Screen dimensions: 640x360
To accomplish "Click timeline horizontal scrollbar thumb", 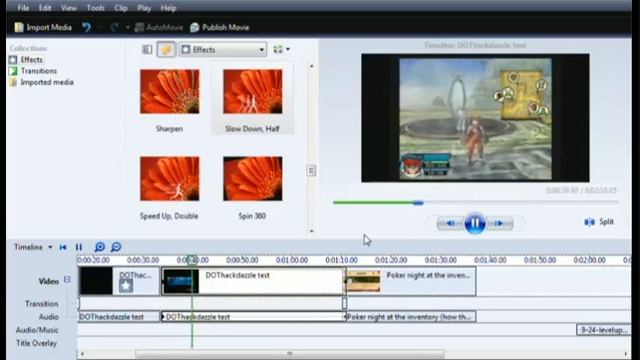I will [x=290, y=353].
